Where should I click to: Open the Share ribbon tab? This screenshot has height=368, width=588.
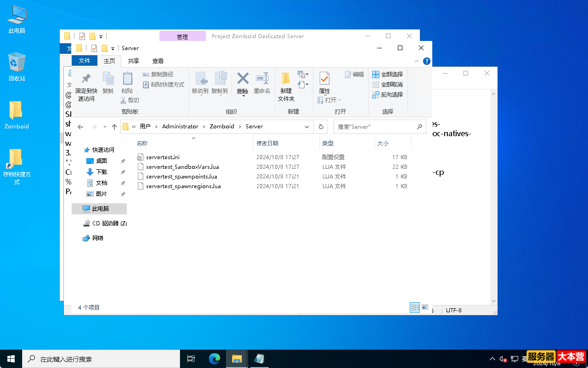point(134,61)
